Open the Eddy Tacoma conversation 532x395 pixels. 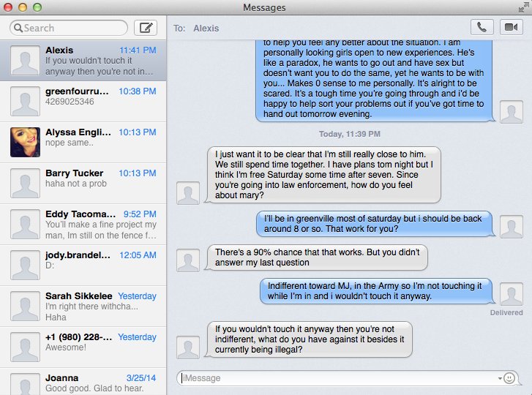83,224
